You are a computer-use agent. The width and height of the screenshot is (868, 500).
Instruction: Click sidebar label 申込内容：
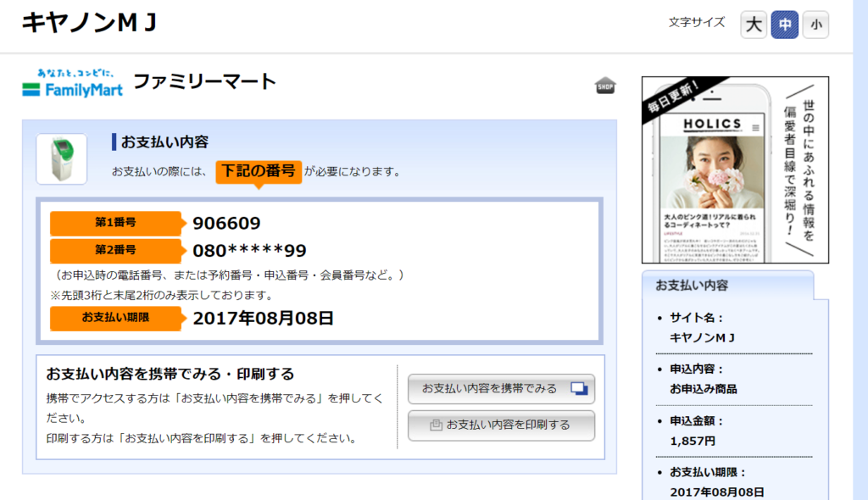click(x=697, y=369)
